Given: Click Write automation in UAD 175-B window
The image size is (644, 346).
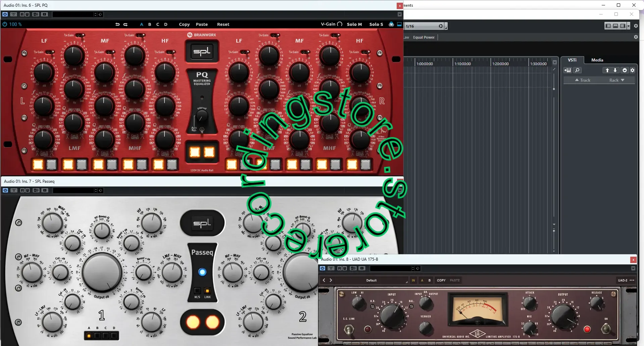Looking at the screenshot, I should [345, 268].
